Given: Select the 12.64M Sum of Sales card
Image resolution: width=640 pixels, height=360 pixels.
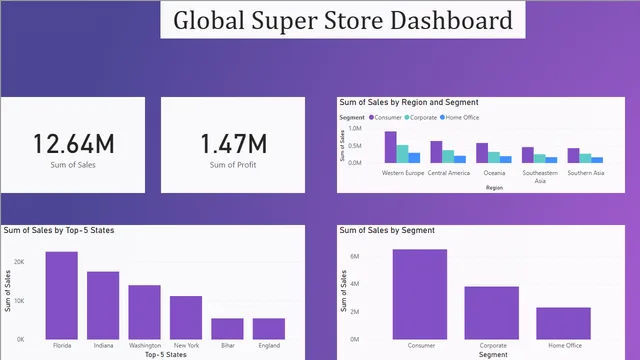Looking at the screenshot, I should pyautogui.click(x=73, y=145).
